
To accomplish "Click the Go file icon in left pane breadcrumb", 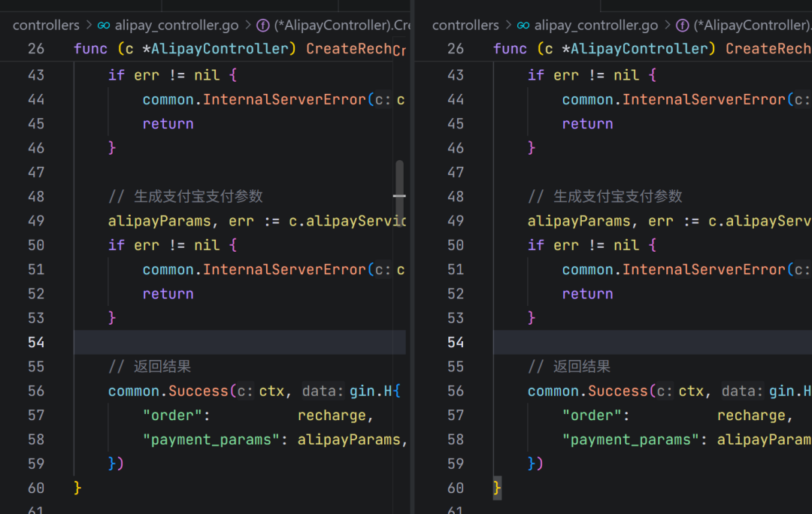I will pos(104,26).
